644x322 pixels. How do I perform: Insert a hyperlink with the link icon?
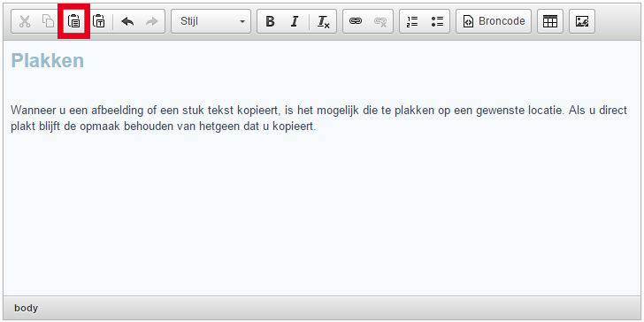(356, 21)
